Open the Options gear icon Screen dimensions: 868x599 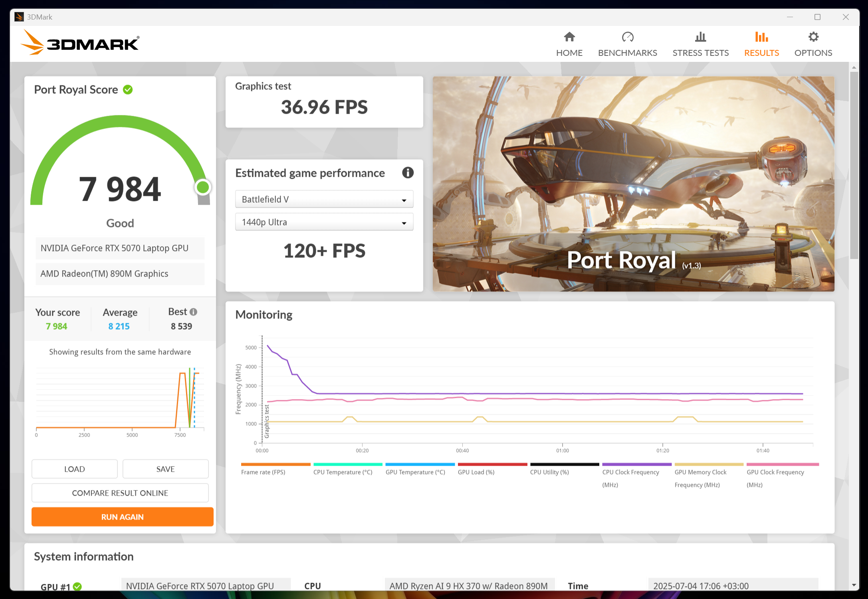point(813,37)
